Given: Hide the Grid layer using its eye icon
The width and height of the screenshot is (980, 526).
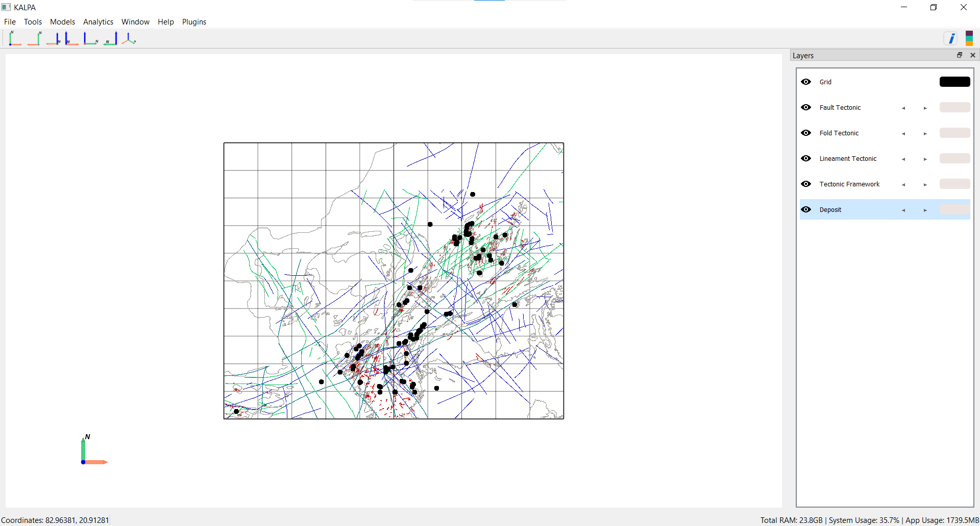Looking at the screenshot, I should click(806, 82).
